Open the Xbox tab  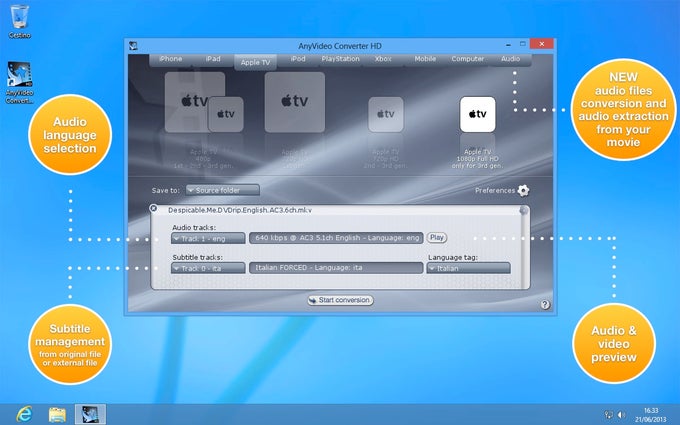click(x=383, y=59)
